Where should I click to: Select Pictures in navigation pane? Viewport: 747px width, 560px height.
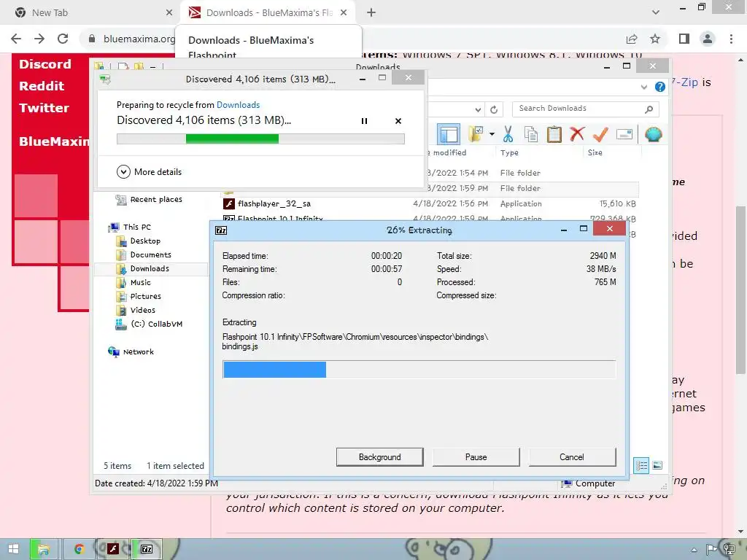click(138, 296)
